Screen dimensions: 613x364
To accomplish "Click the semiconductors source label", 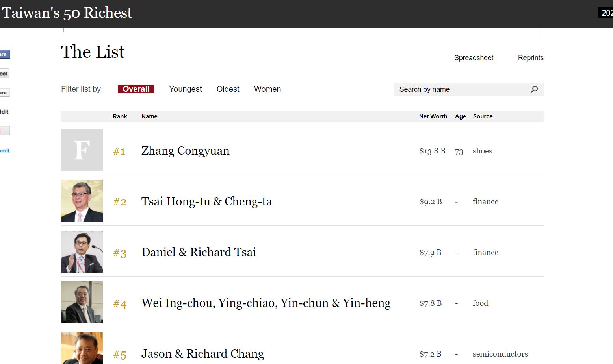I will (x=500, y=354).
